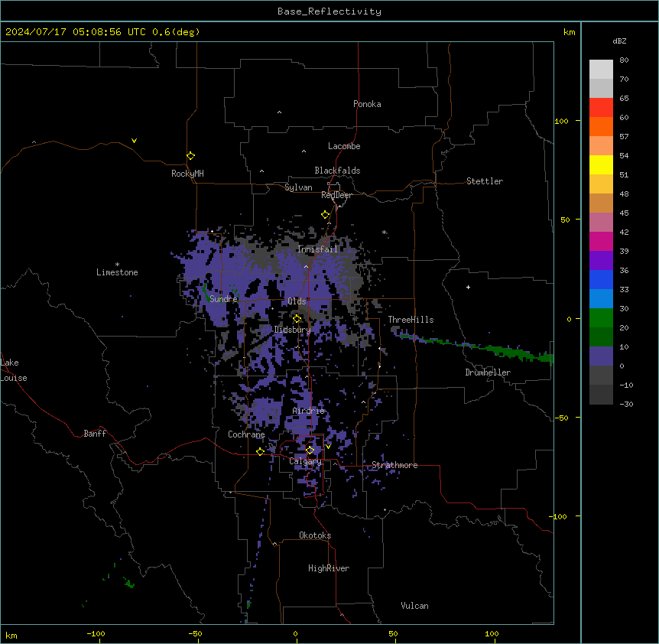Image resolution: width=659 pixels, height=644 pixels.
Task: Click the yellow diamond marker south of RedDeer
Action: click(326, 215)
